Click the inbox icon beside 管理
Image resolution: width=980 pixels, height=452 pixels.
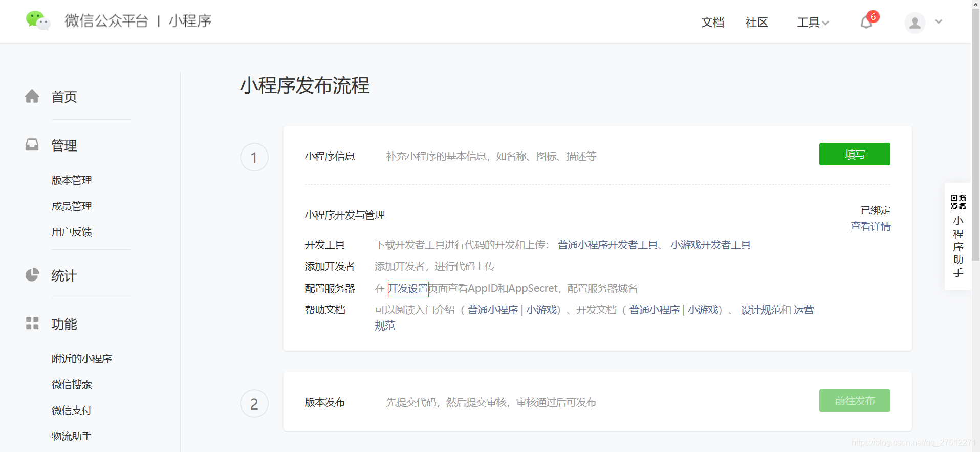coord(32,145)
